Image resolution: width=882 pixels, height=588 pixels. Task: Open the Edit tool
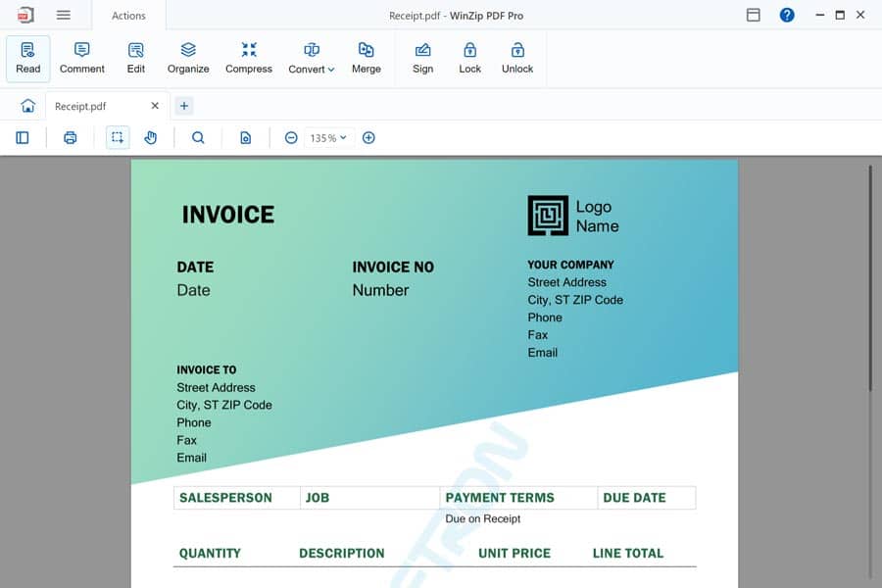135,56
